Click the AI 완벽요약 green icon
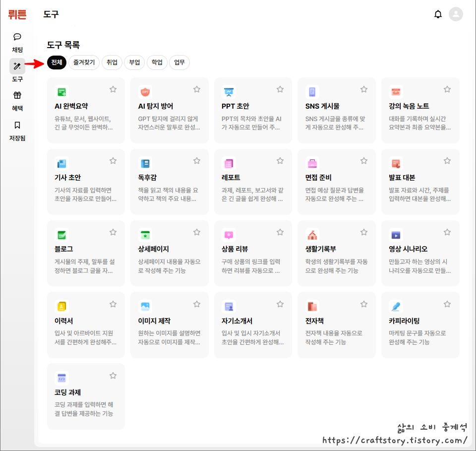Screen dimensions: 476x451 tap(61, 92)
